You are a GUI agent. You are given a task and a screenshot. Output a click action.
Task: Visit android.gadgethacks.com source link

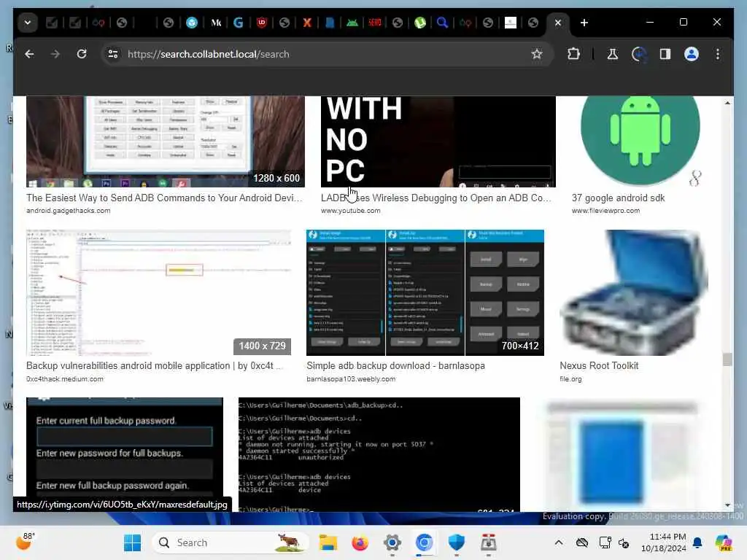tap(68, 211)
